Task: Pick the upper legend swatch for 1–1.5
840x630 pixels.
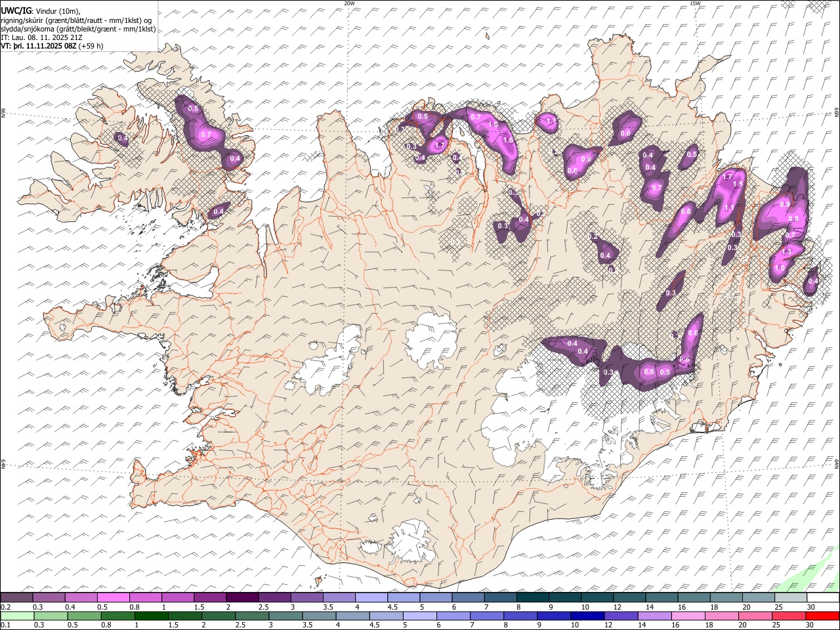Action: pos(178,597)
